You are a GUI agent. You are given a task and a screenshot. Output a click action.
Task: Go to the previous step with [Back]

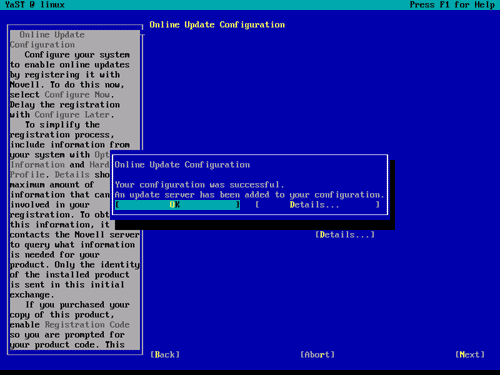coord(165,355)
